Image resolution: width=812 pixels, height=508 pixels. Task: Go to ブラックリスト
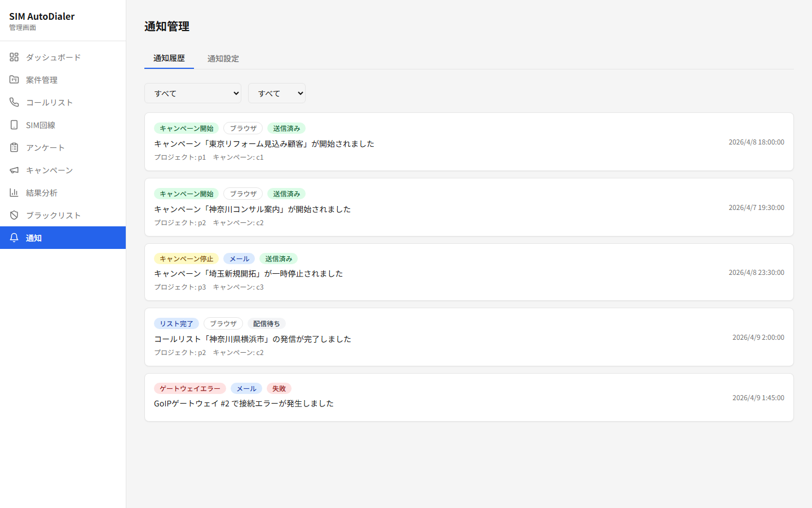pyautogui.click(x=63, y=215)
